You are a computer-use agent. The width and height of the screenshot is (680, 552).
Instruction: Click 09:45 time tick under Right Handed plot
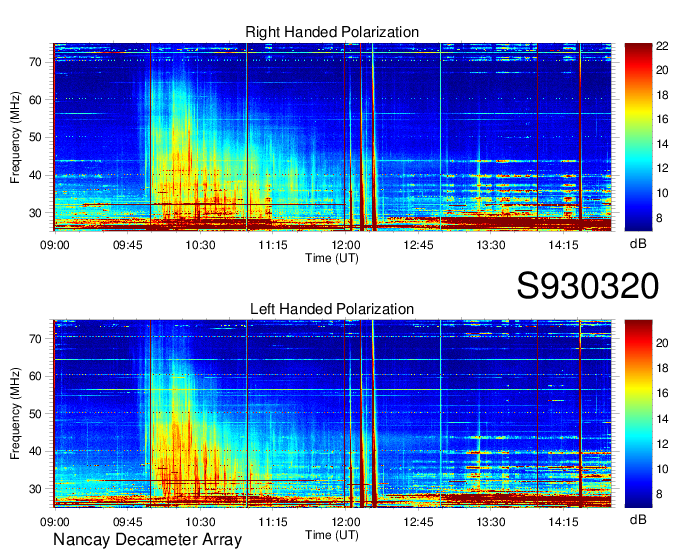coord(128,245)
